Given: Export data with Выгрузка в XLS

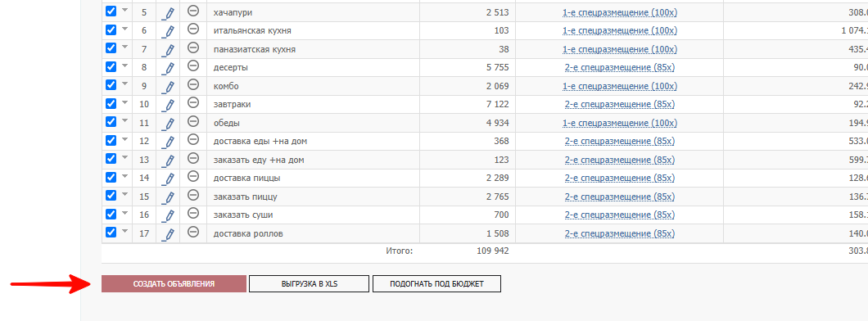Looking at the screenshot, I should (x=309, y=284).
